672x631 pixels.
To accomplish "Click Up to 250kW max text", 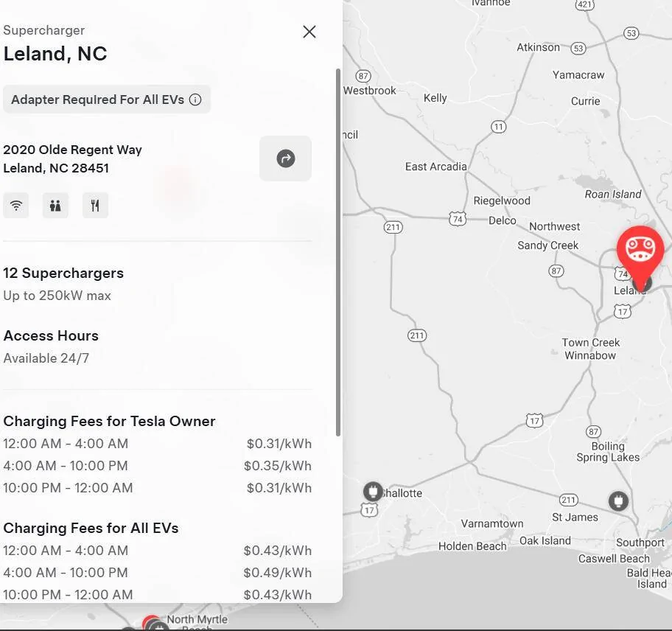I will tap(57, 296).
